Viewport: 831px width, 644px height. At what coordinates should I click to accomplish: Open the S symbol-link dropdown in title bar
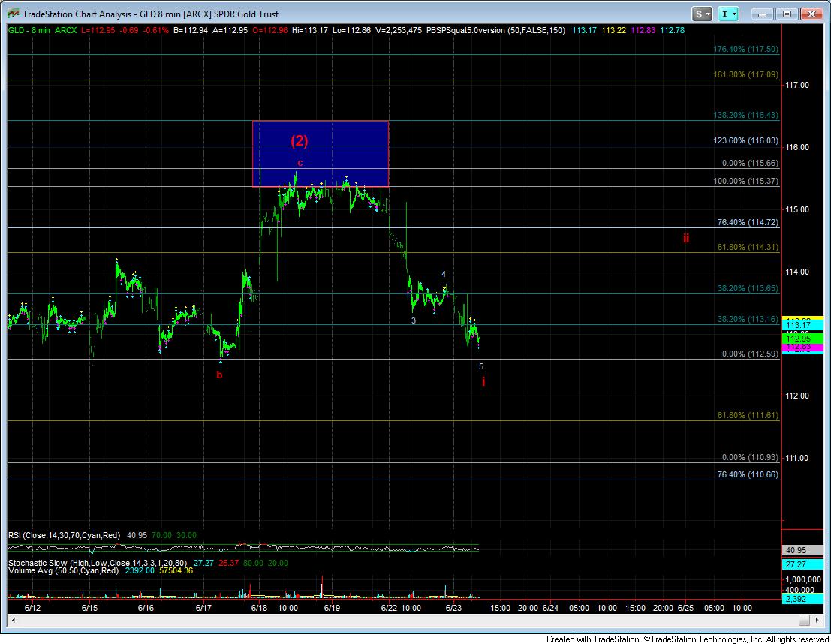point(702,14)
